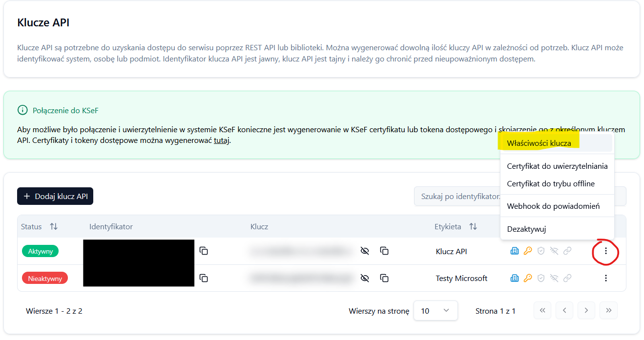Follow the 'tutaj' link in KSeF notice
Image resolution: width=644 pixels, height=340 pixels.
tap(222, 141)
